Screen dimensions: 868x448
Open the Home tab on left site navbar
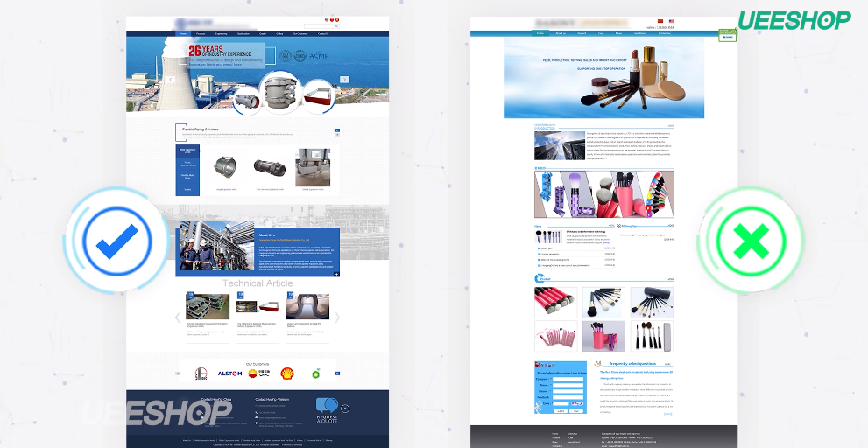point(183,34)
